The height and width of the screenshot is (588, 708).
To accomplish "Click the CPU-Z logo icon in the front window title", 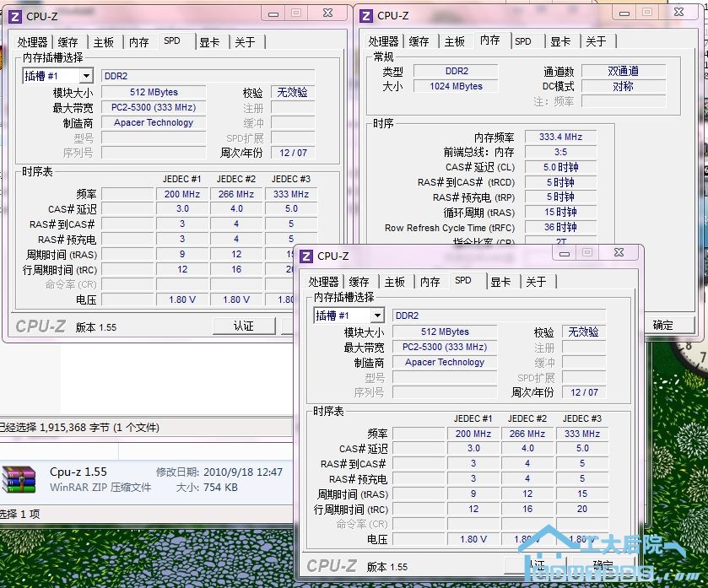I will coord(306,256).
